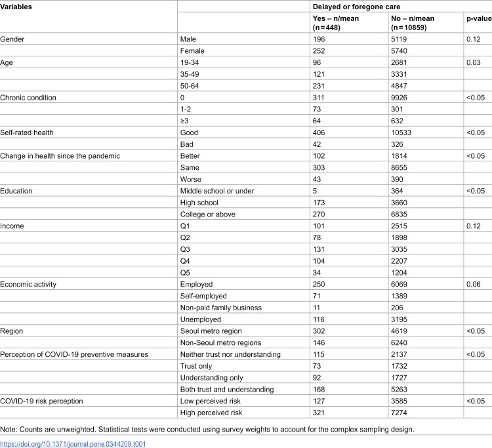Click the p-value column header
492x448 pixels.
[x=479, y=18]
